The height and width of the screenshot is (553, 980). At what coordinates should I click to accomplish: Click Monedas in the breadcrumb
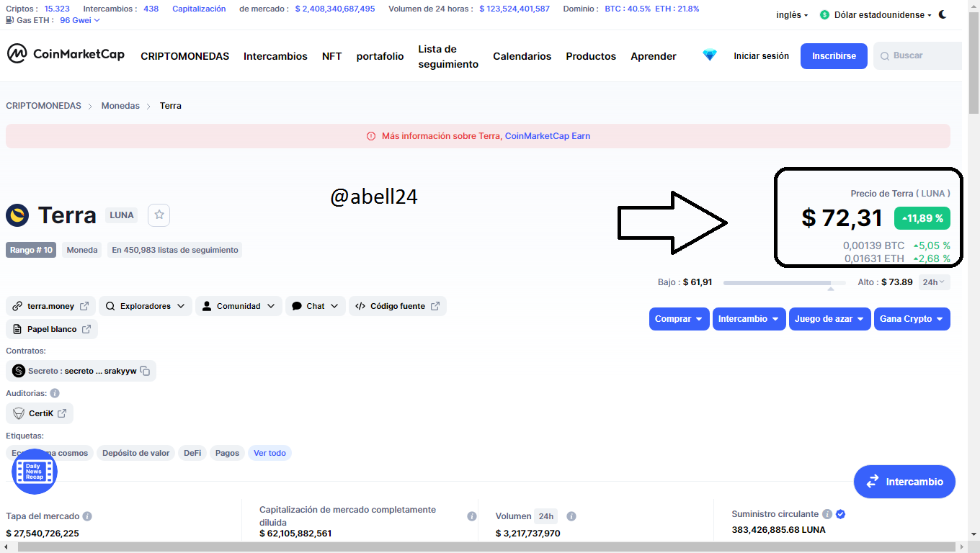tap(120, 106)
